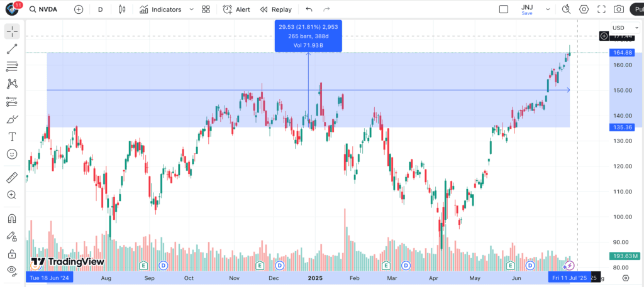Expand the JNJ layout dropdown arrow
644x287 pixels.
548,9
